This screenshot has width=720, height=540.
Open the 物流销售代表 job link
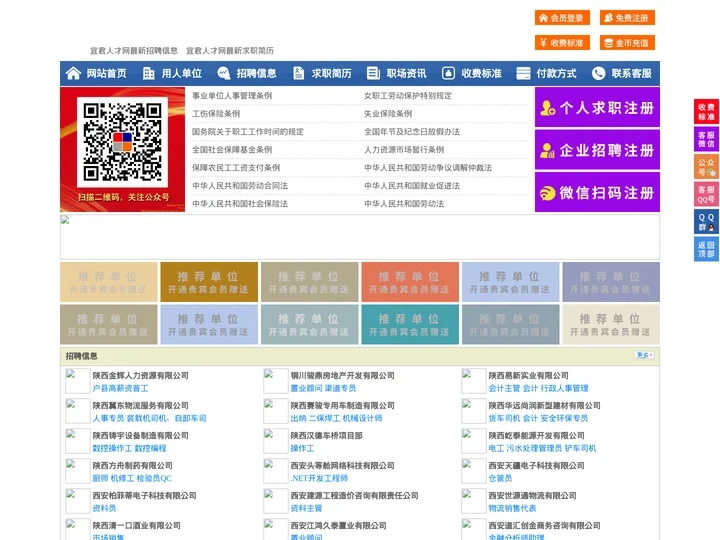tap(512, 508)
